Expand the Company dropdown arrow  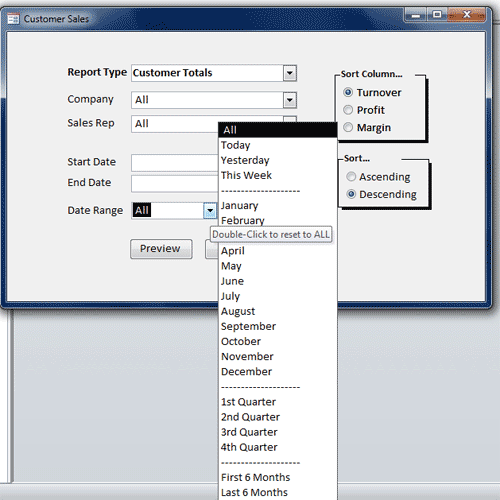tap(290, 100)
